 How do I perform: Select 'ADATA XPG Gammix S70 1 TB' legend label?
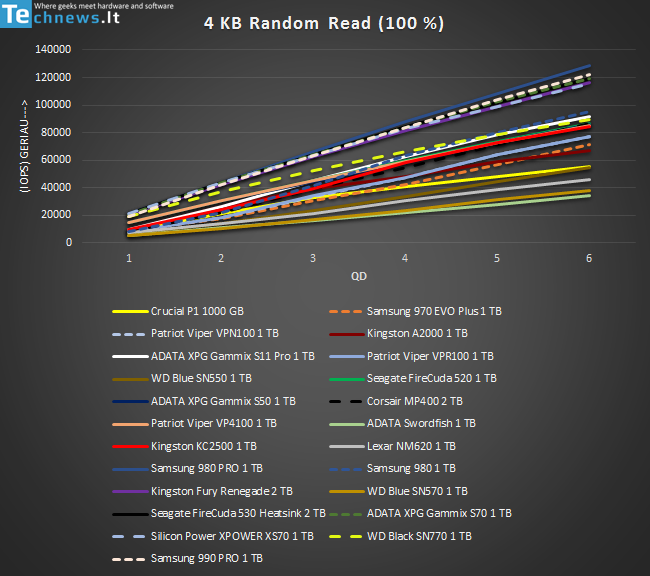tap(439, 513)
